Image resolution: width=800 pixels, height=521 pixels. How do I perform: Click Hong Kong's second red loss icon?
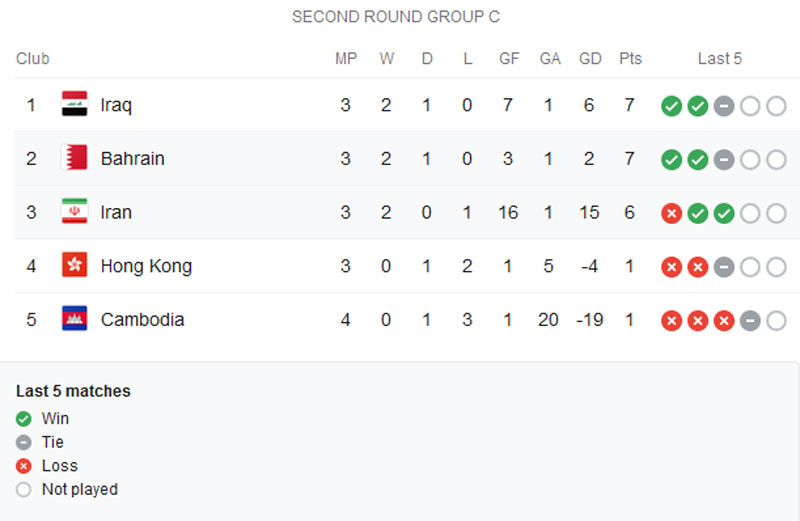coord(697,267)
